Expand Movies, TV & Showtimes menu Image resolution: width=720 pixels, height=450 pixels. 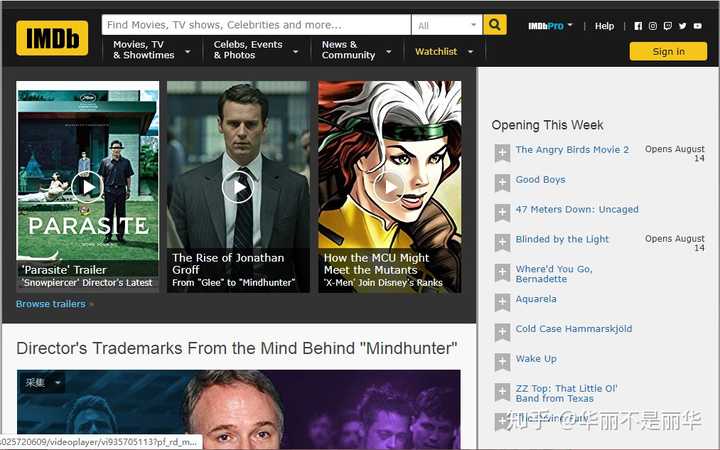point(152,50)
